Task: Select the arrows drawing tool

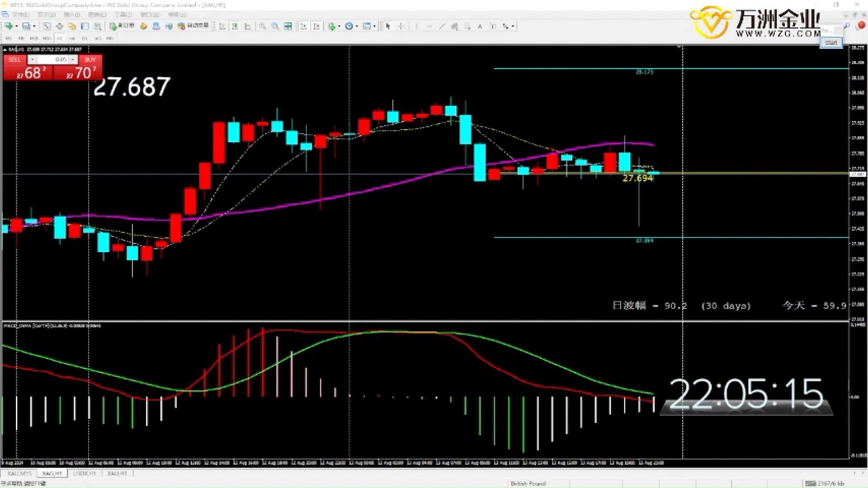Action: (x=505, y=26)
